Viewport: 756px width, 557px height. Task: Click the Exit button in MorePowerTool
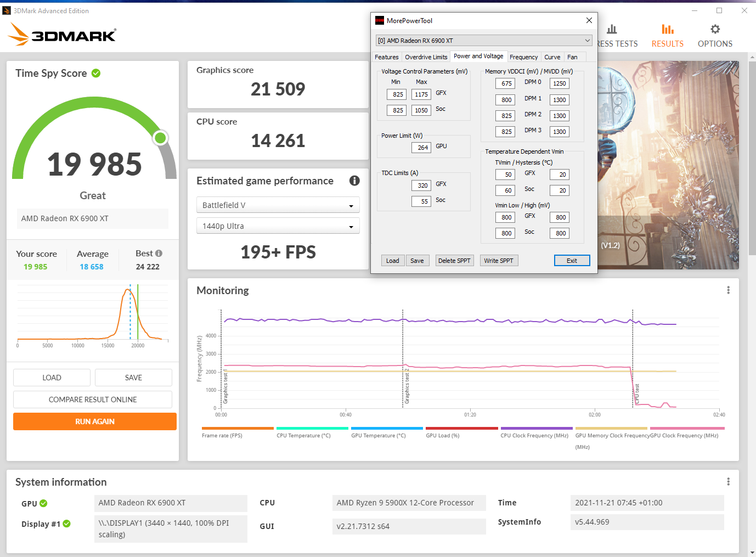coord(572,261)
